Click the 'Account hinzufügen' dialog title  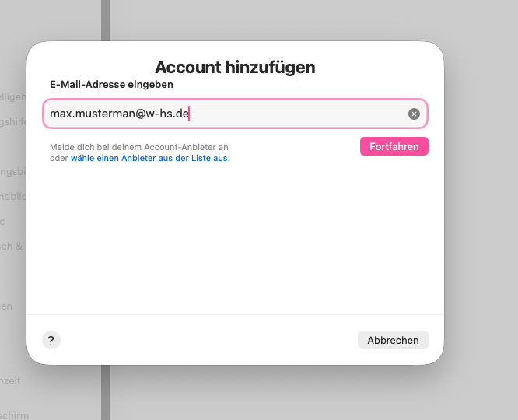pyautogui.click(x=235, y=67)
